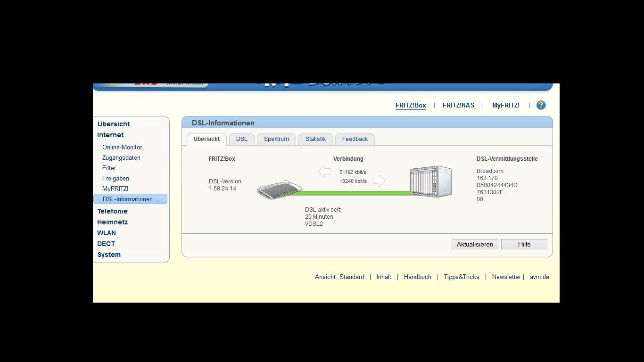644x362 pixels.
Task: Switch to the DSL tab
Action: (242, 139)
